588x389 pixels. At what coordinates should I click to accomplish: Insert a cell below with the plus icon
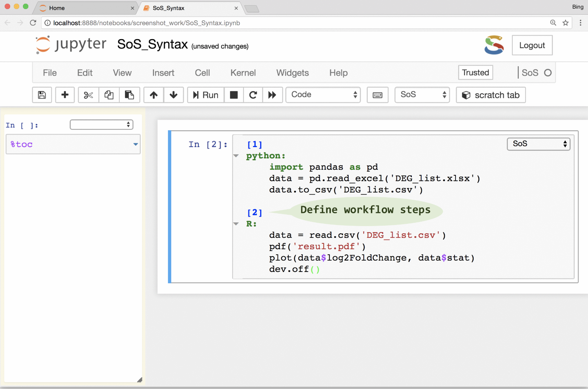(65, 95)
